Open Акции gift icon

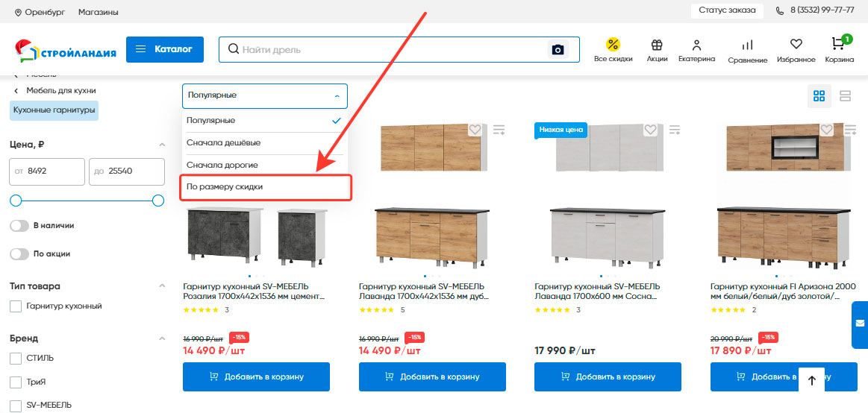point(657,45)
